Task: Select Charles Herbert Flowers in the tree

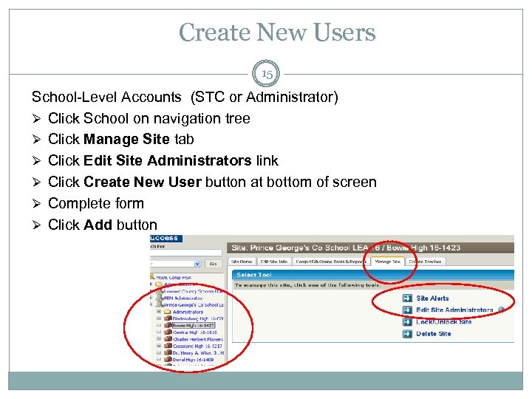Action: click(x=198, y=339)
